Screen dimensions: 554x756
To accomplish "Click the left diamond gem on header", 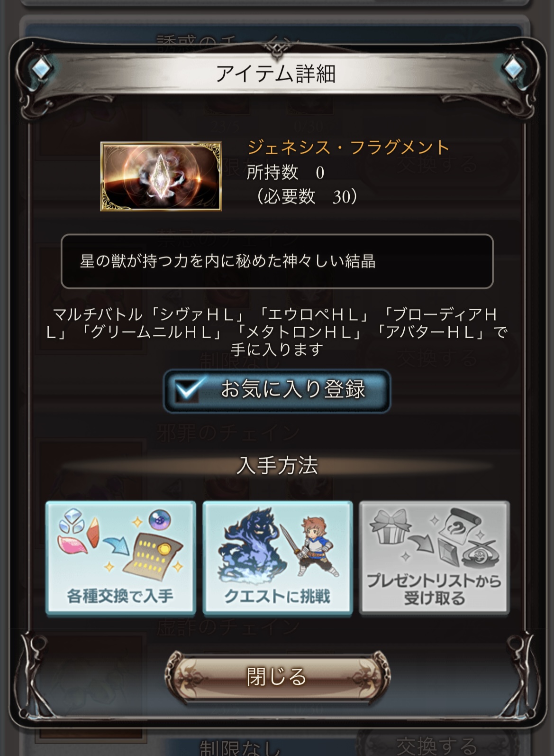I will point(42,68).
